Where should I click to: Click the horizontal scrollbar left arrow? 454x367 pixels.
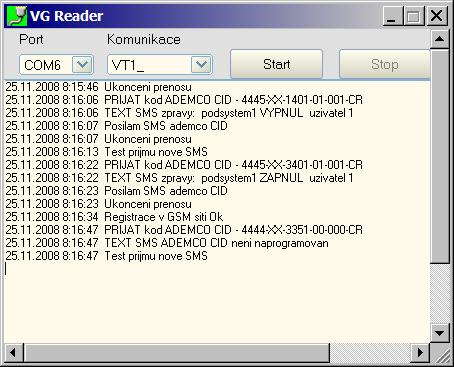13,352
